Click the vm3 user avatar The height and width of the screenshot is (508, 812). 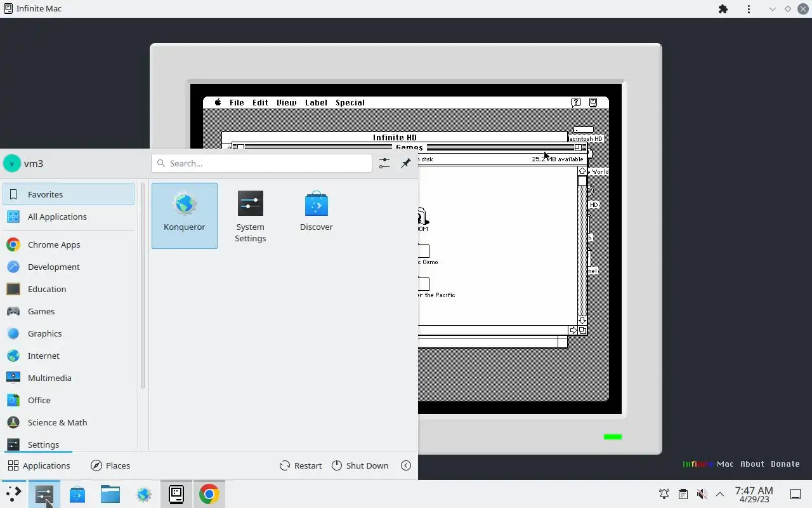click(x=12, y=163)
